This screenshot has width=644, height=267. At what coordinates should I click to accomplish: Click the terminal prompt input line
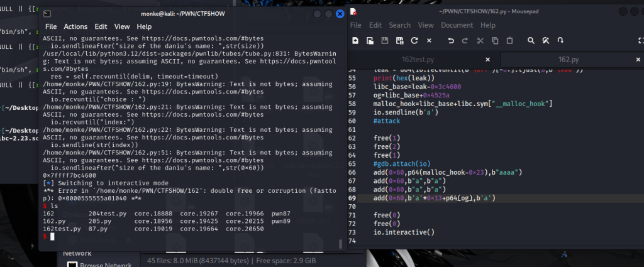(189, 236)
